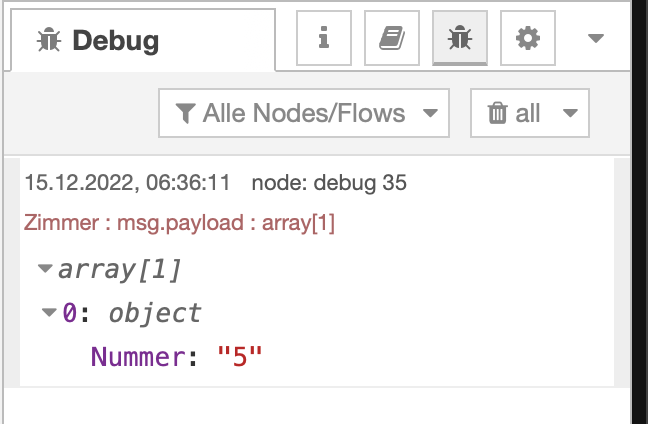Click the trash can icon

[497, 113]
